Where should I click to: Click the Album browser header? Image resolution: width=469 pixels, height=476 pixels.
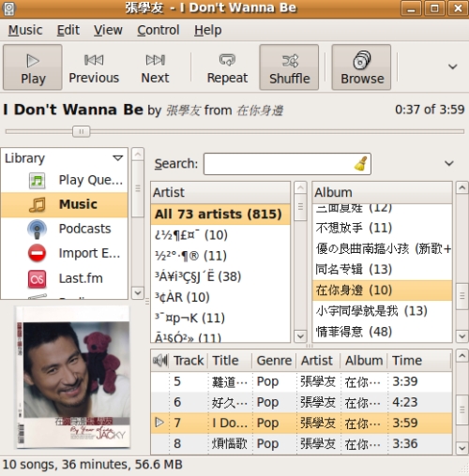coord(382,192)
